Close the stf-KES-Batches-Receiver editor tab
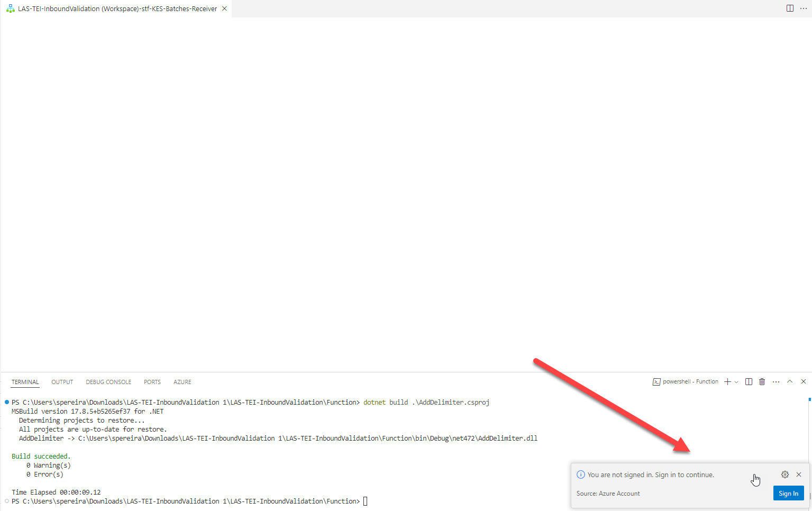 click(x=224, y=8)
